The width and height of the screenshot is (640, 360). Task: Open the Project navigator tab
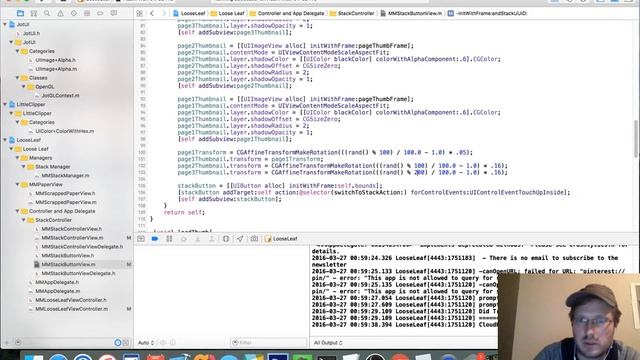point(20,13)
